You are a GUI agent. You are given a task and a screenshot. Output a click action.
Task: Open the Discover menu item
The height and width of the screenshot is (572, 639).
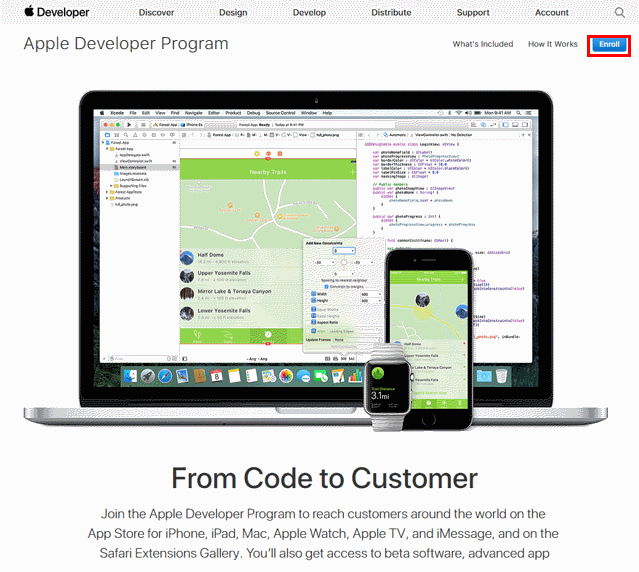156,13
